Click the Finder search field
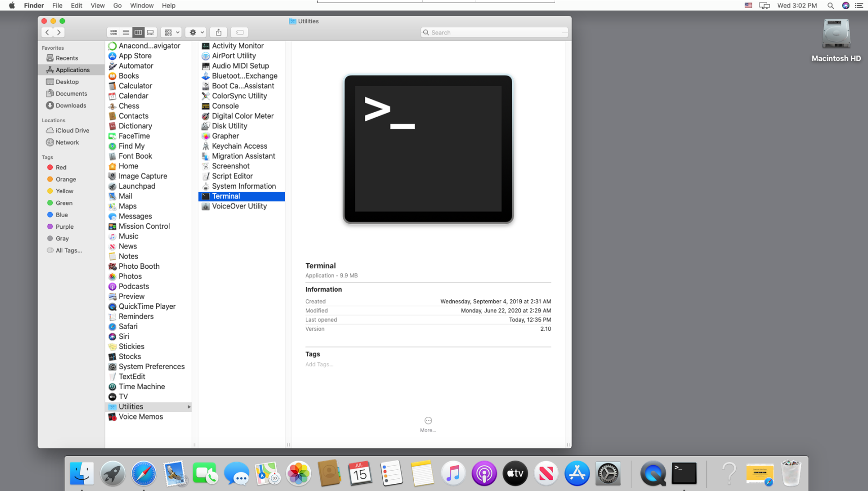The height and width of the screenshot is (491, 868). (494, 32)
